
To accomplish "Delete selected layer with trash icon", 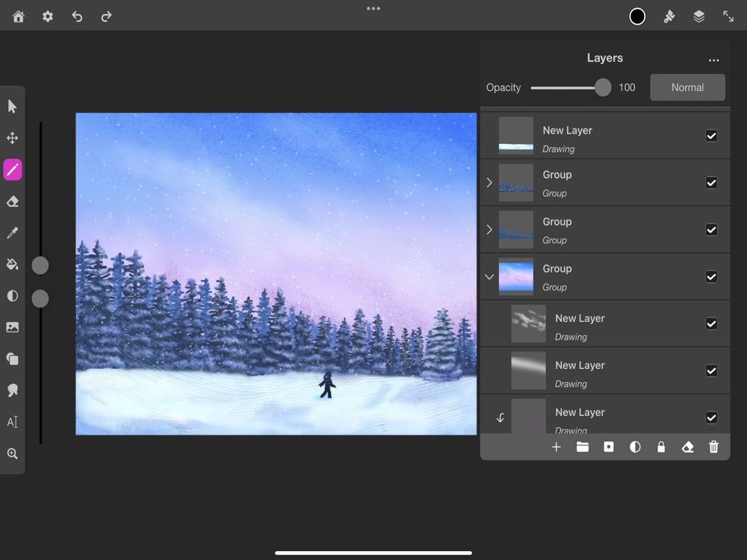I will (x=713, y=447).
